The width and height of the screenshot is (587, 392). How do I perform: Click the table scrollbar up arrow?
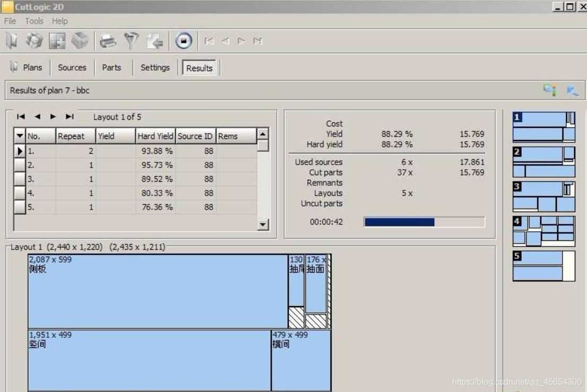[263, 134]
